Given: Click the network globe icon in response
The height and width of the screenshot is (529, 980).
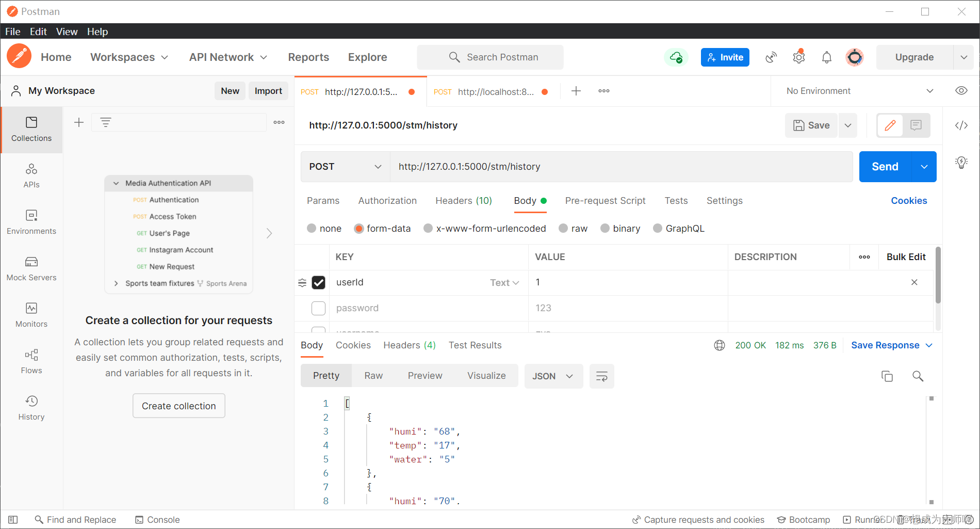Looking at the screenshot, I should pyautogui.click(x=720, y=345).
